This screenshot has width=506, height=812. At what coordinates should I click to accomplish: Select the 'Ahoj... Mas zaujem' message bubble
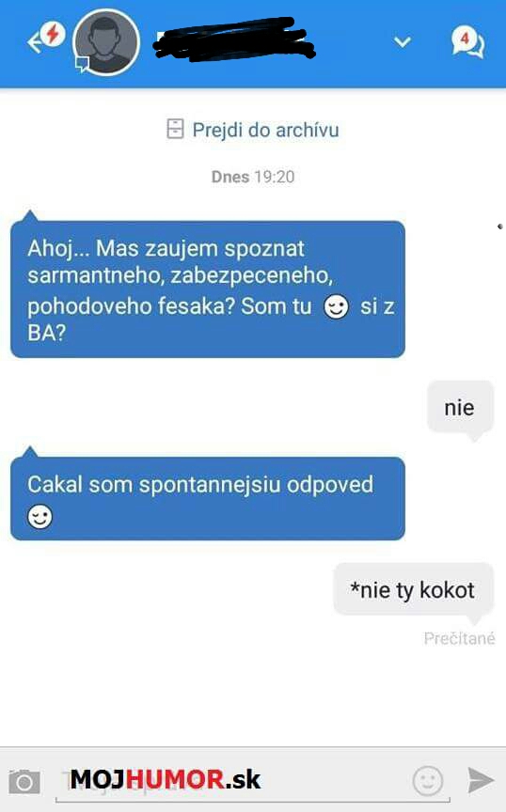(207, 289)
